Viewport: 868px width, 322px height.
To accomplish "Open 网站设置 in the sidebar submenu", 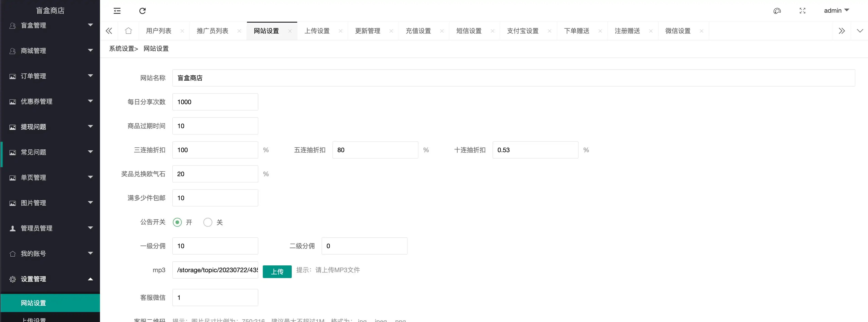I will click(50, 303).
